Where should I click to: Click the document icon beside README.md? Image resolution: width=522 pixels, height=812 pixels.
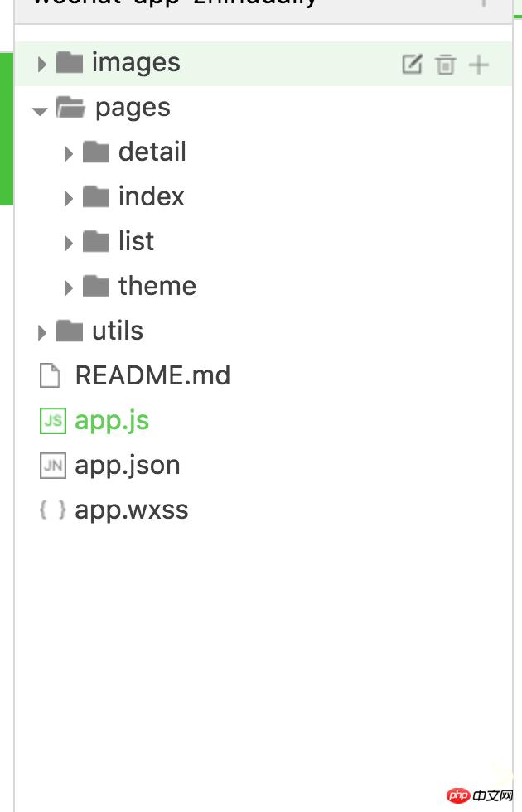click(51, 376)
